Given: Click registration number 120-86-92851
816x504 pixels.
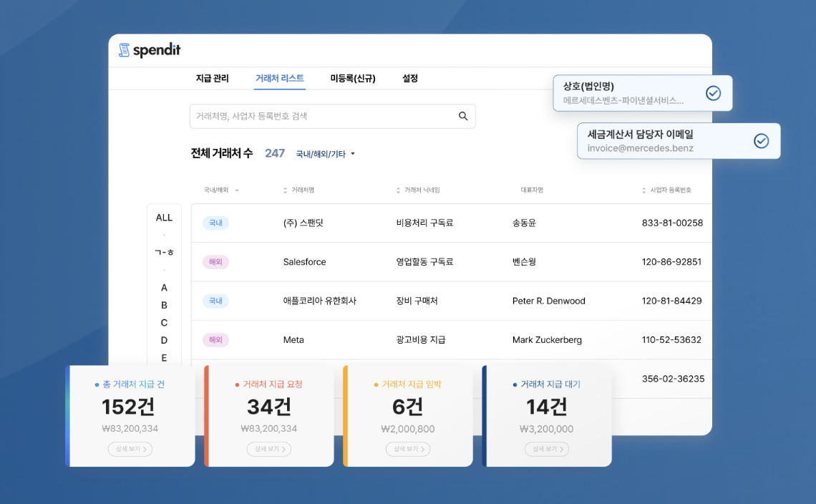Looking at the screenshot, I should pos(671,262).
